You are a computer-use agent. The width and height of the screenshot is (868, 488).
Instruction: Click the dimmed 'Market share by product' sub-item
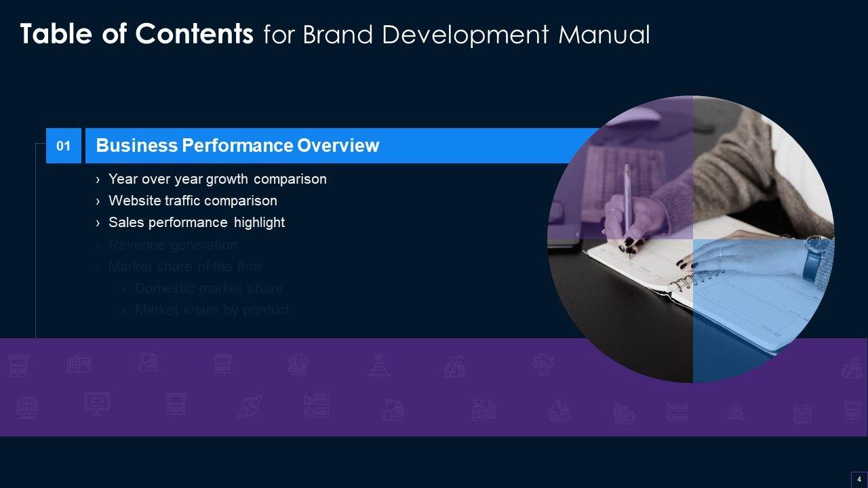pos(212,310)
